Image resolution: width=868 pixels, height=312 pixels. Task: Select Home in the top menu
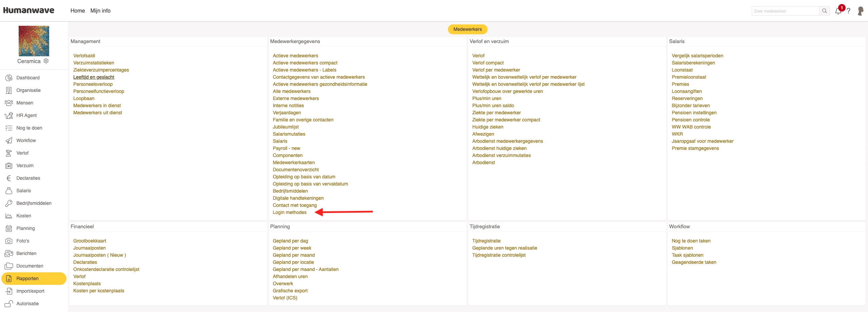point(77,11)
